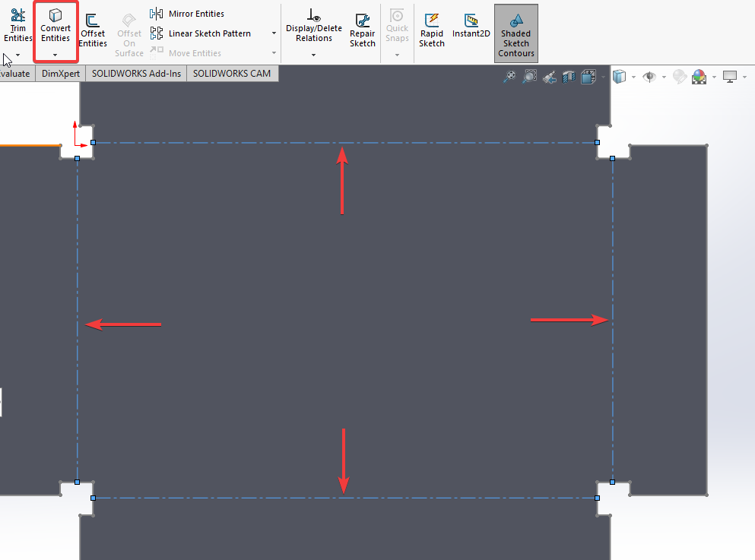Open the DimXpert tab
The image size is (755, 560).
(x=60, y=73)
